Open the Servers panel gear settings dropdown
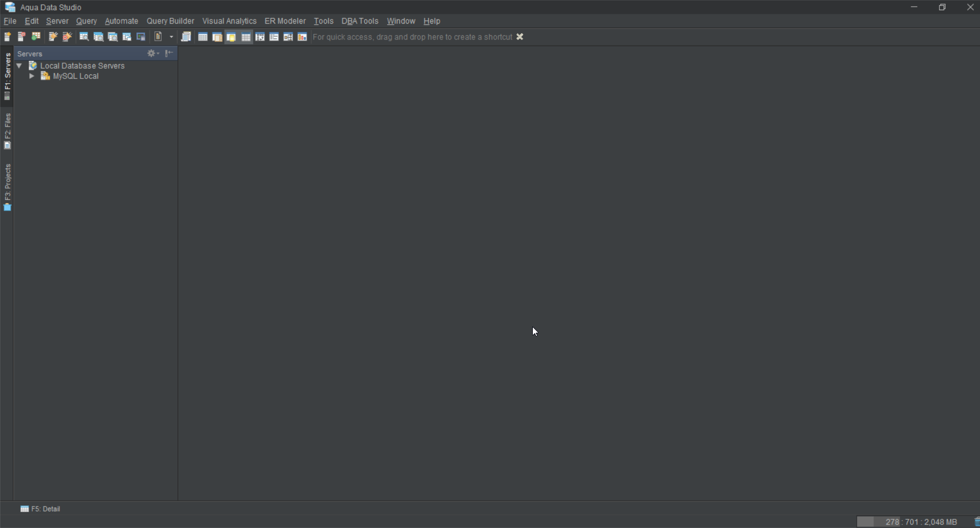Image resolution: width=980 pixels, height=528 pixels. [x=153, y=53]
